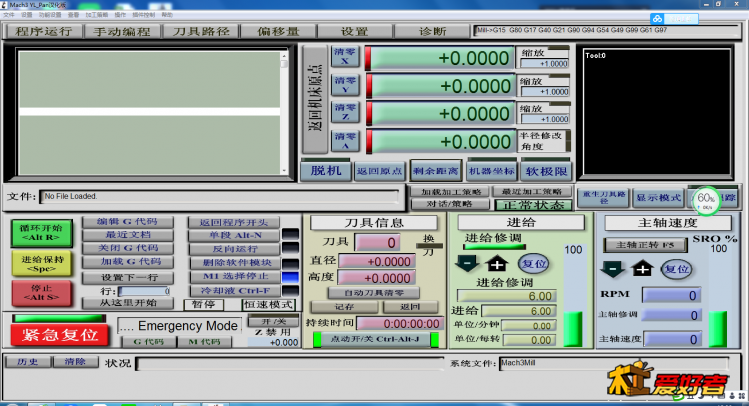Switch to 程序运行 screen tab
749x406 pixels.
pos(43,32)
